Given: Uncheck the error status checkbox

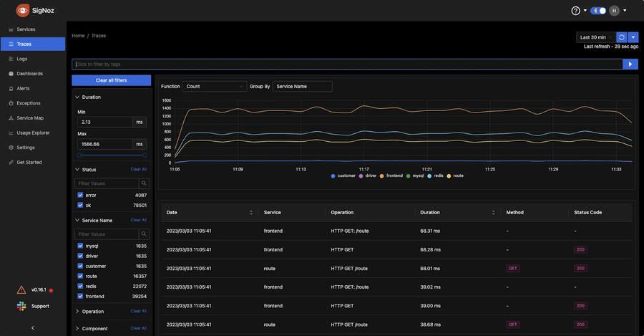Looking at the screenshot, I should point(80,195).
